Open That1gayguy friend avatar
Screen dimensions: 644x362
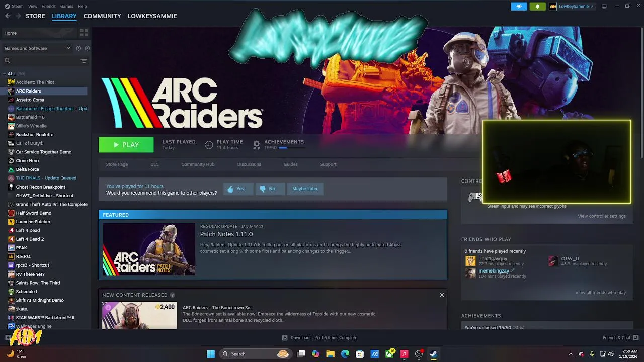tap(470, 261)
